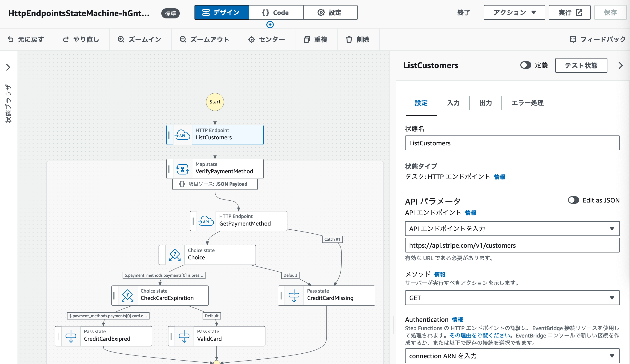
Task: Click the テスト状態 button
Action: [581, 65]
